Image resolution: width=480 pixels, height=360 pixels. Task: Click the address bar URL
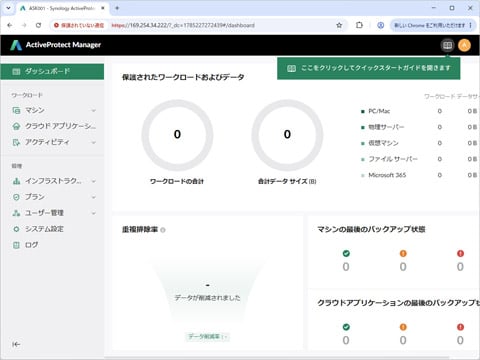tap(183, 25)
